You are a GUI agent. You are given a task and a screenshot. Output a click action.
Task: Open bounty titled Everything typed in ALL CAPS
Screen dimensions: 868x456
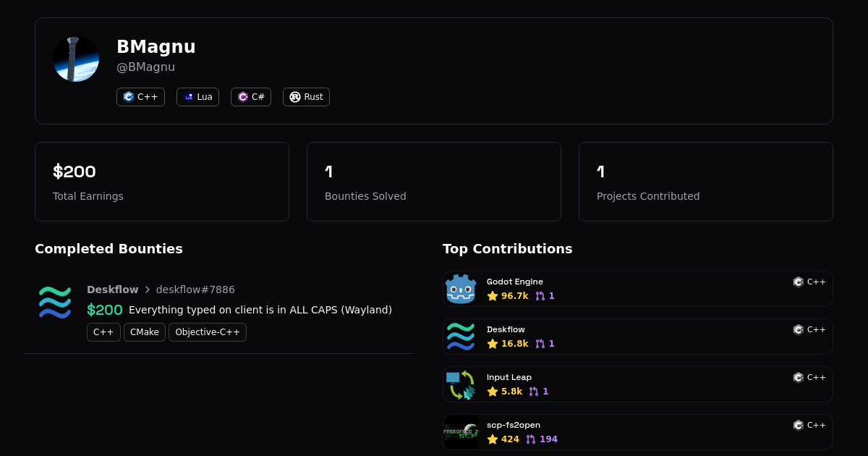point(260,310)
